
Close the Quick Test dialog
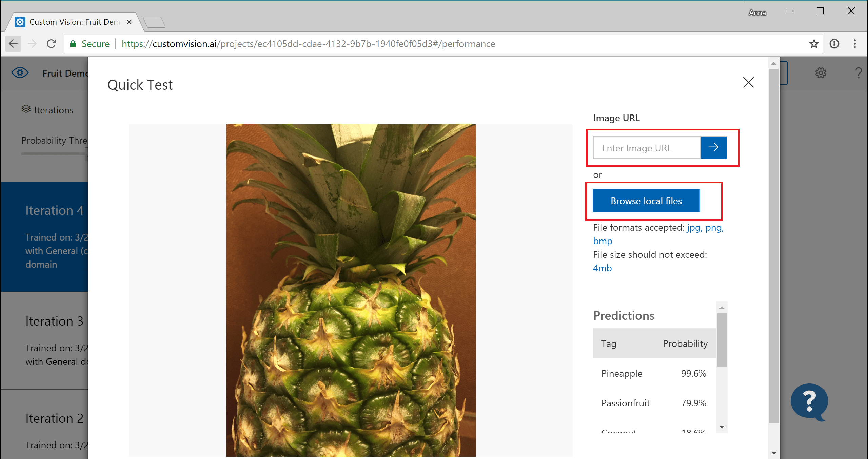coord(749,82)
